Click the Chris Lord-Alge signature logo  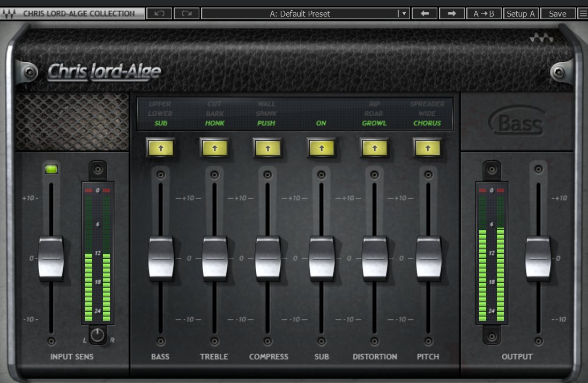104,71
